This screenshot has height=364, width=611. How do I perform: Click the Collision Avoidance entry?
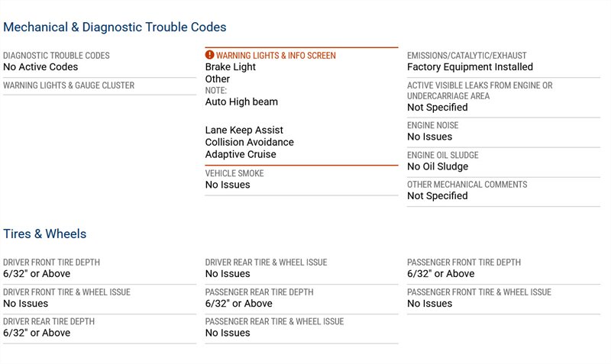(249, 142)
